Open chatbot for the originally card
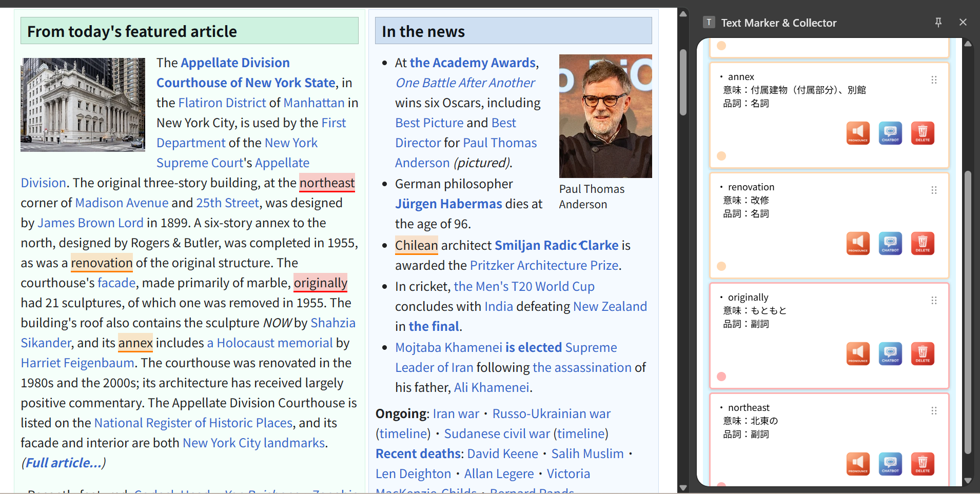Screen dimensions: 980x494 (890, 354)
